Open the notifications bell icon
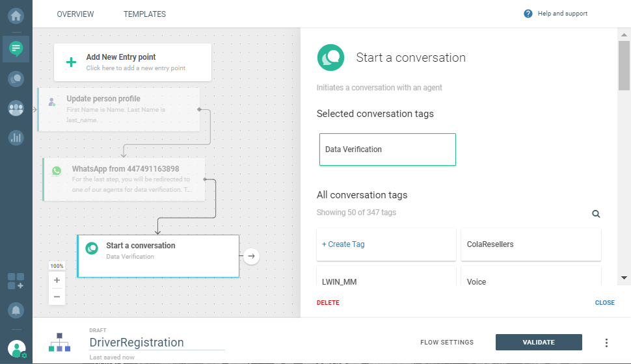631x364 pixels. (16, 309)
